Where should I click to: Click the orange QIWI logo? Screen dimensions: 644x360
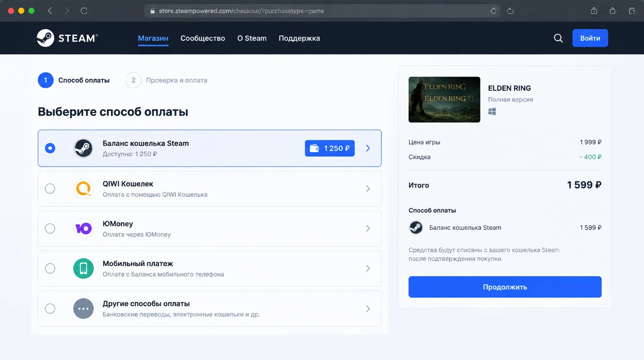pos(83,189)
